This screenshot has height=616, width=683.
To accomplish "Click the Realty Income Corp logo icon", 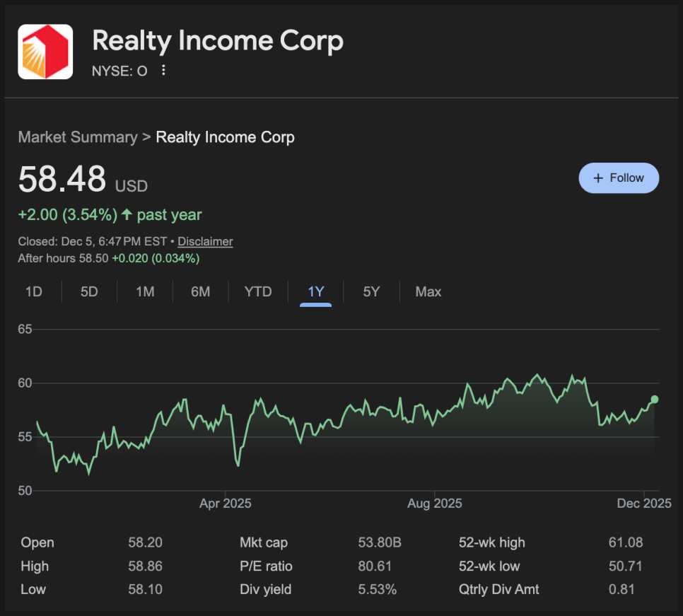I will point(45,52).
